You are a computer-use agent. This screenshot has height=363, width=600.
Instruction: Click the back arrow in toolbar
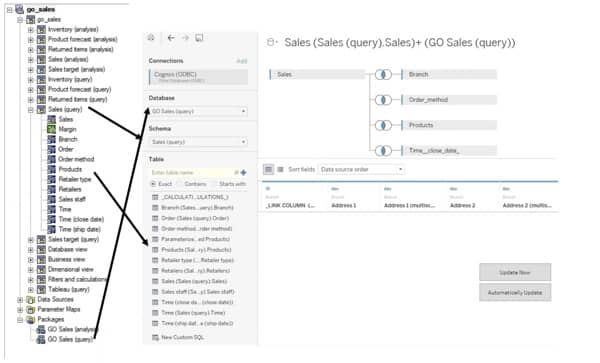(171, 37)
